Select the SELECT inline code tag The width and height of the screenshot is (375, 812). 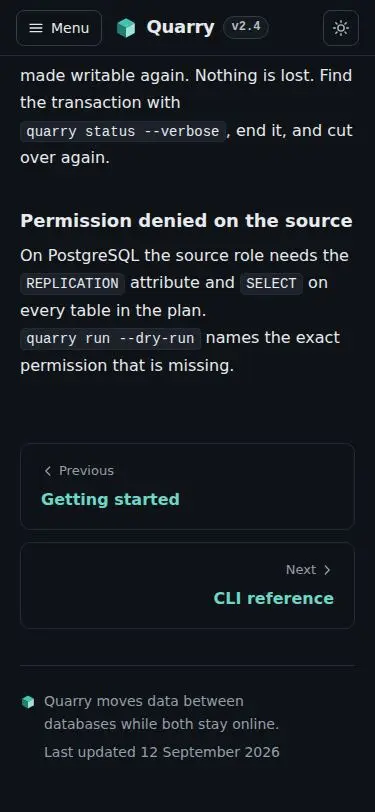click(x=271, y=283)
